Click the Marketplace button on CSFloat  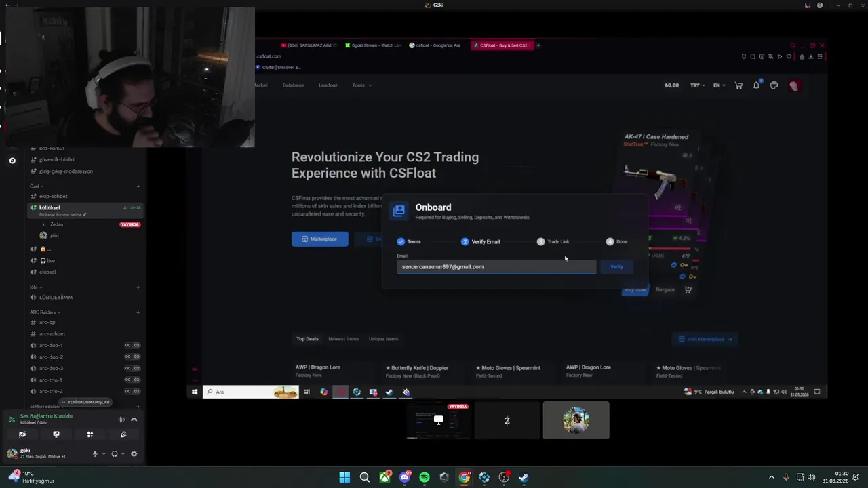(320, 239)
